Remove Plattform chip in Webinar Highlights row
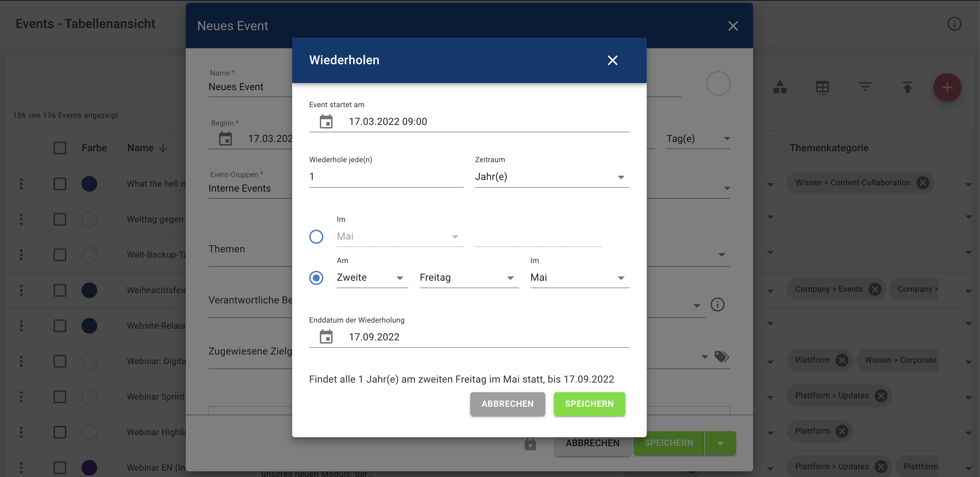The width and height of the screenshot is (980, 477). (x=841, y=431)
